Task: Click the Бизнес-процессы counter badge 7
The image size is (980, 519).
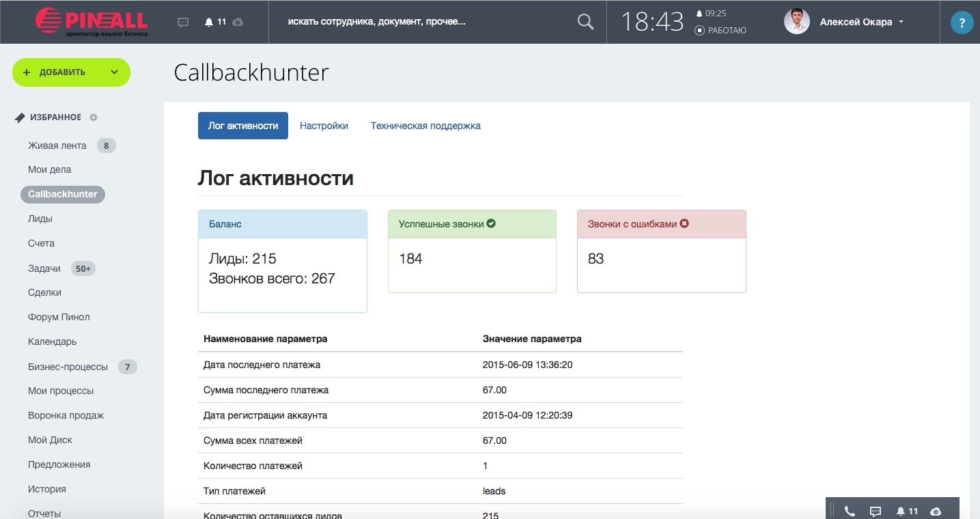Action: click(127, 367)
